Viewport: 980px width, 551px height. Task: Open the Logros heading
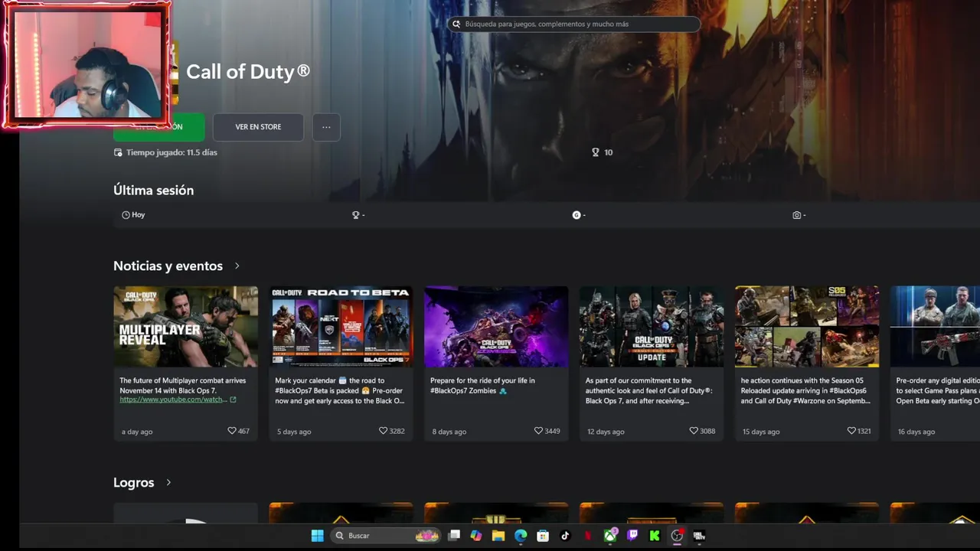coord(134,482)
